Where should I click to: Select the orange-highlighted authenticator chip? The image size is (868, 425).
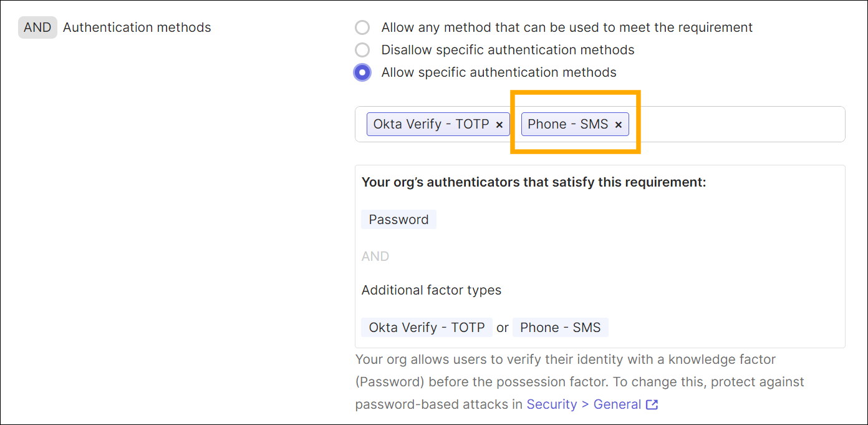tap(575, 124)
